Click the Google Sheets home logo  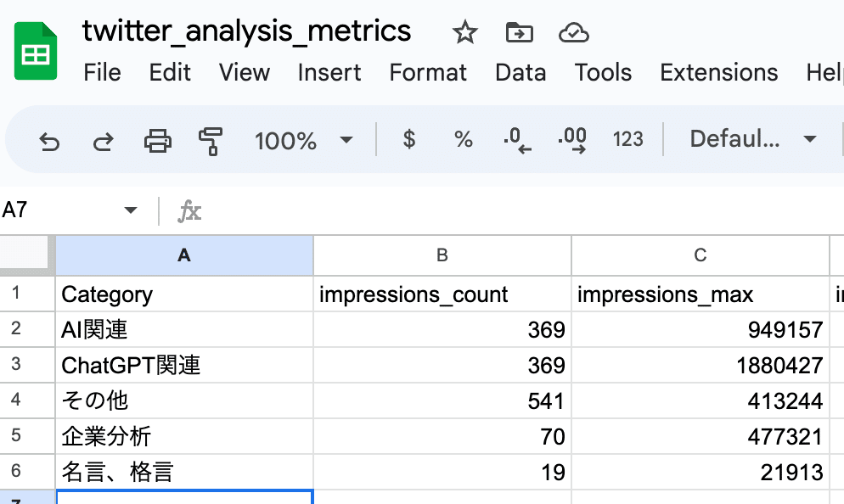point(36,53)
